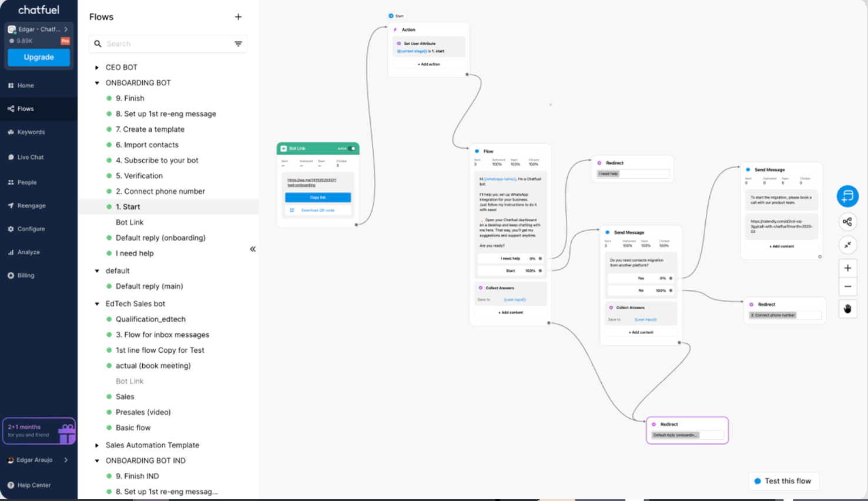Click Copy link in Bot Link card
Screen dimensions: 868x501
pos(318,198)
